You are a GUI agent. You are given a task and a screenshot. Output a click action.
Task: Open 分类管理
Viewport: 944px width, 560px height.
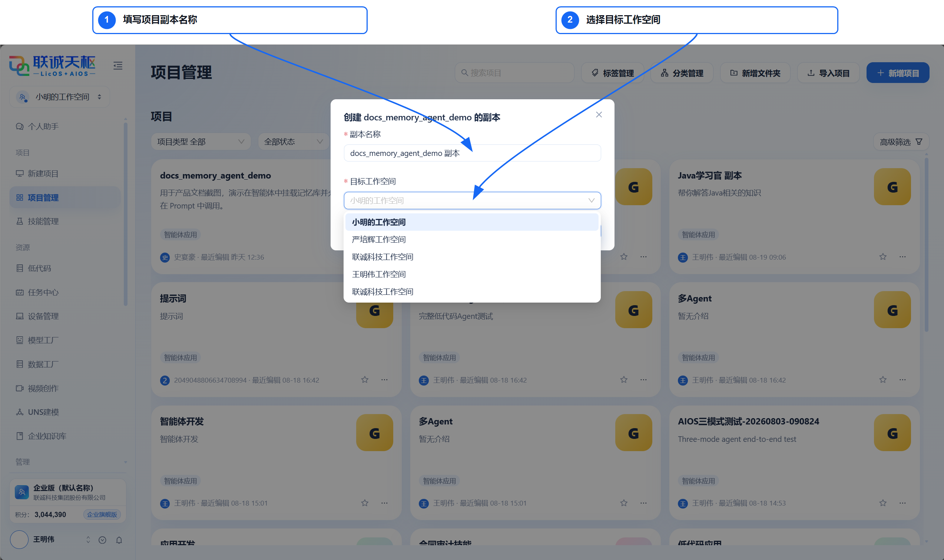682,73
